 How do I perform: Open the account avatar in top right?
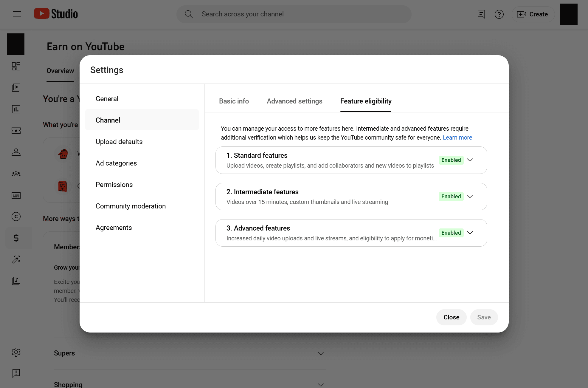pyautogui.click(x=569, y=14)
